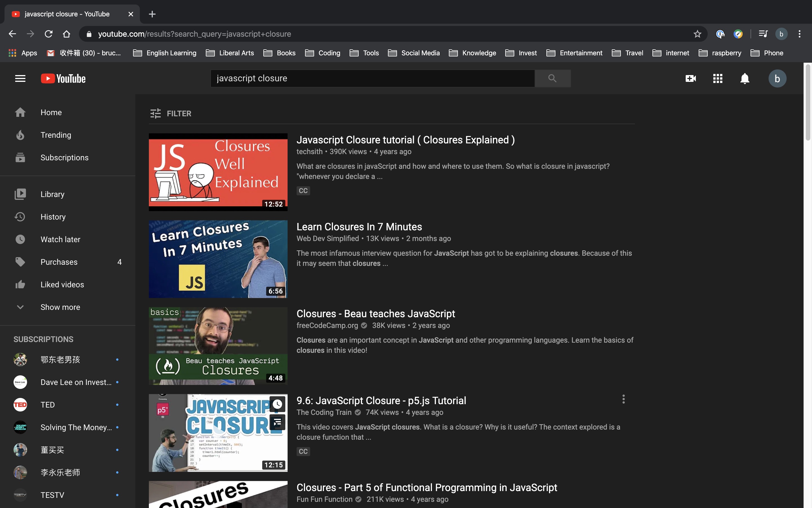812x508 pixels.
Task: Click the Closures Well Explained thumbnail
Action: [218, 172]
